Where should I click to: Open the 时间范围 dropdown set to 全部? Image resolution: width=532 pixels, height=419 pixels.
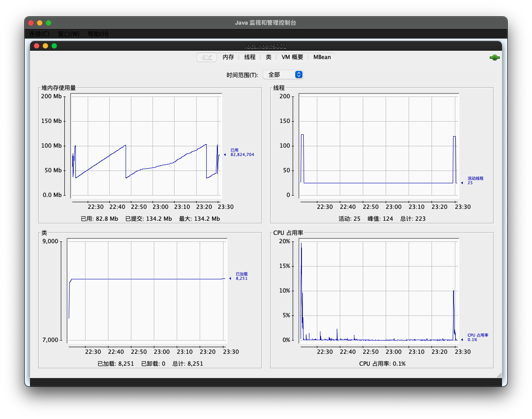point(283,75)
